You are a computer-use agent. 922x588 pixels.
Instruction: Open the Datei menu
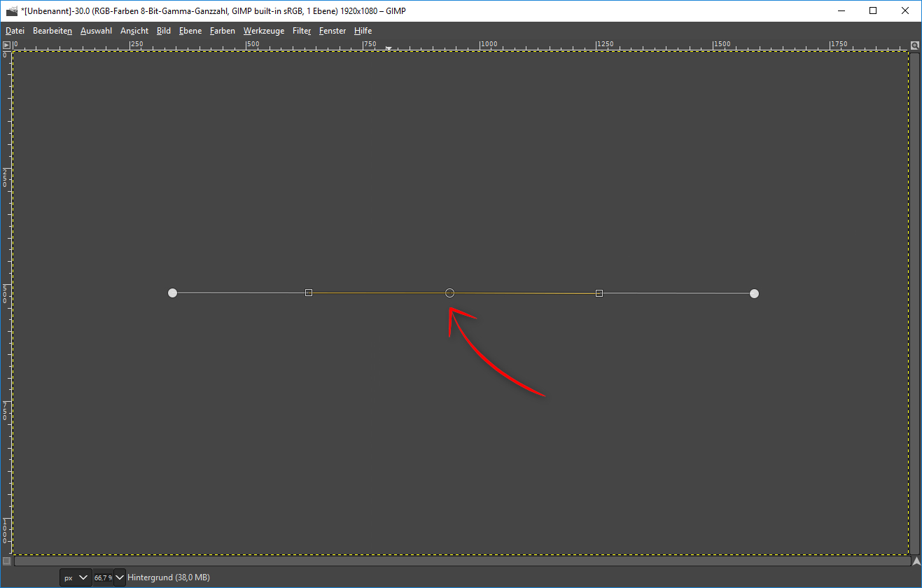coord(15,31)
